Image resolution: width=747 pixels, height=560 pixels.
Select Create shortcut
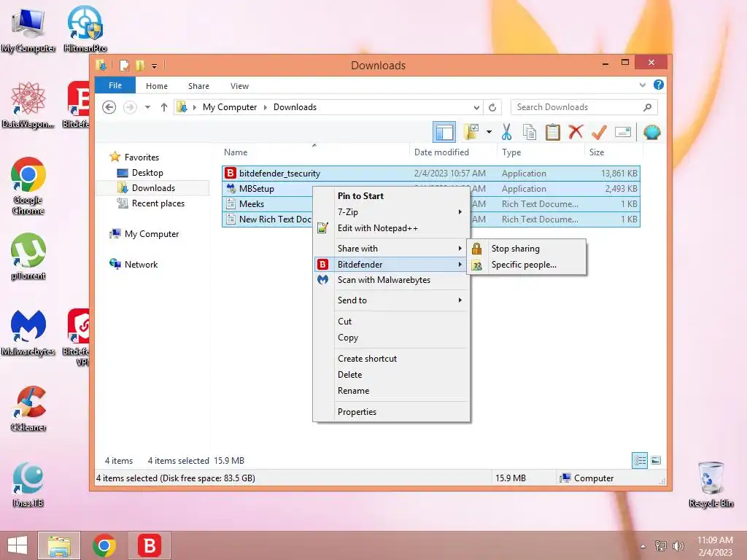tap(392, 359)
